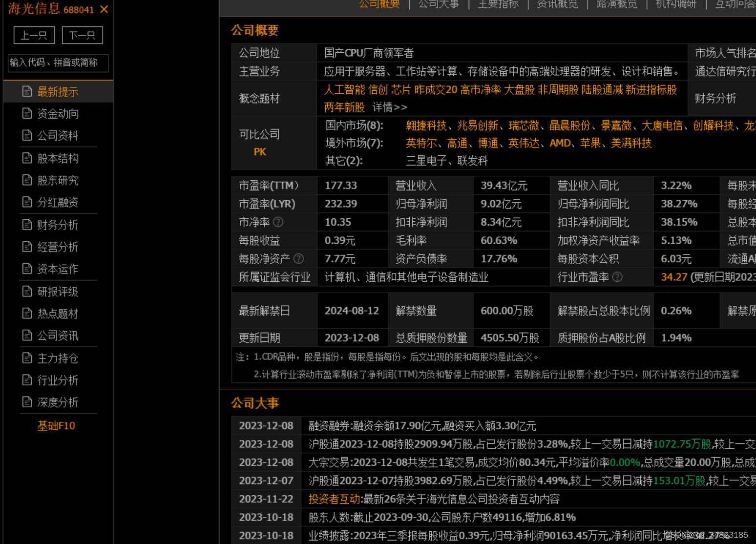Open comparable company 翱捷科技
Viewport: 756px width, 544px height.
click(x=426, y=126)
